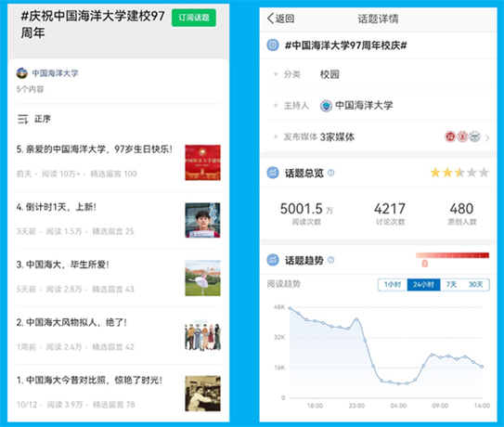Switch the trend range to 30天
The width and height of the screenshot is (504, 427).
[x=476, y=285]
